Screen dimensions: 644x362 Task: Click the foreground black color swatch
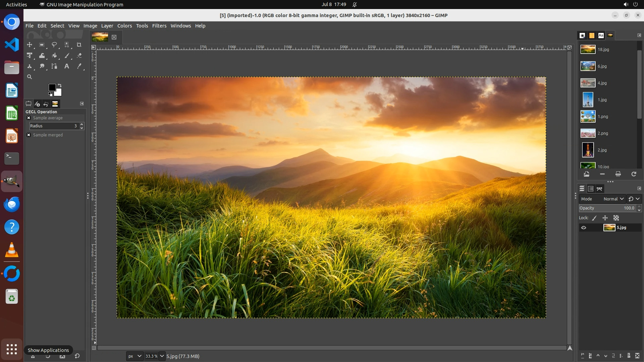point(52,87)
